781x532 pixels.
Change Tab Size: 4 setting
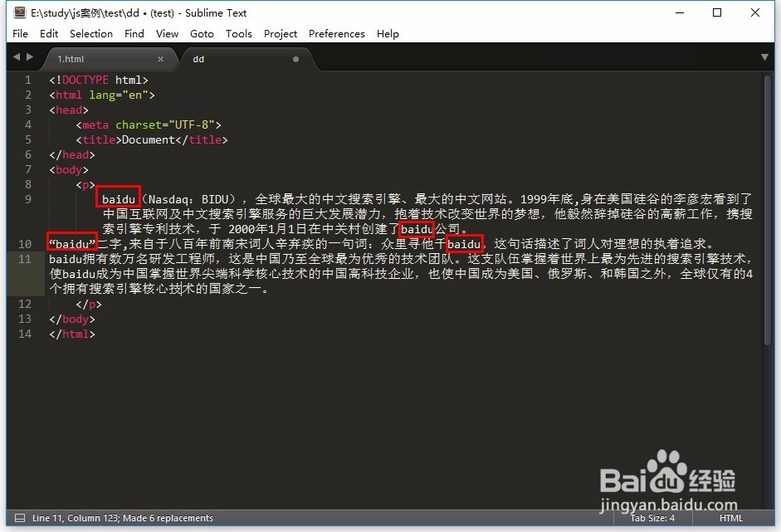[x=652, y=518]
